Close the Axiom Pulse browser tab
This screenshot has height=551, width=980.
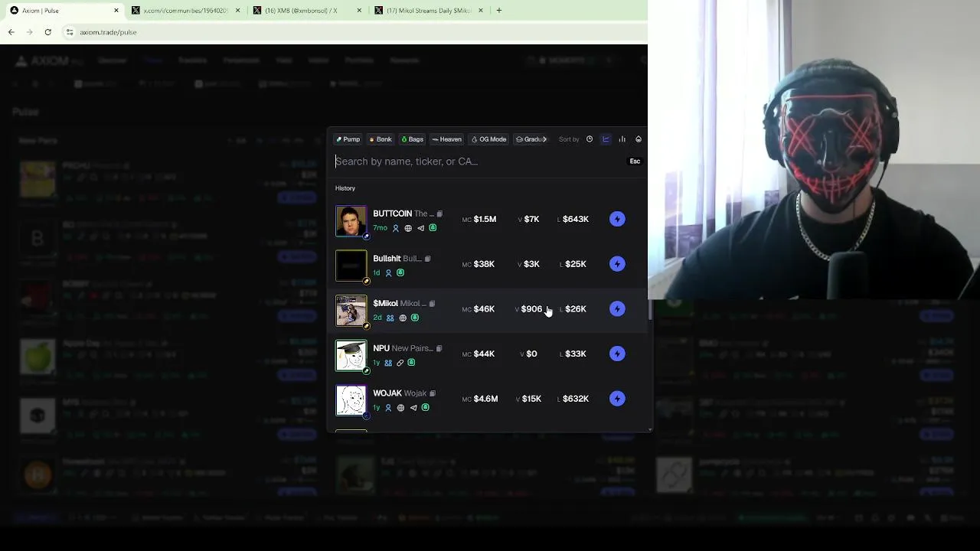point(116,11)
